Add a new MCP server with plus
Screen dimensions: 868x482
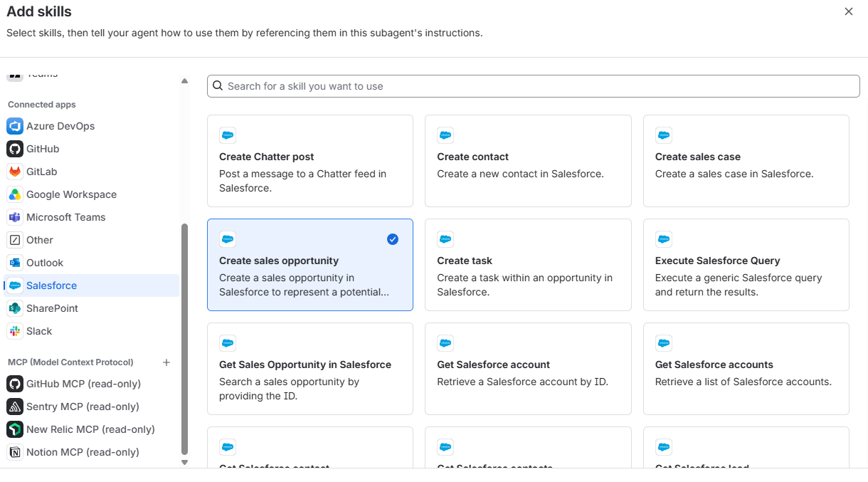pyautogui.click(x=166, y=362)
